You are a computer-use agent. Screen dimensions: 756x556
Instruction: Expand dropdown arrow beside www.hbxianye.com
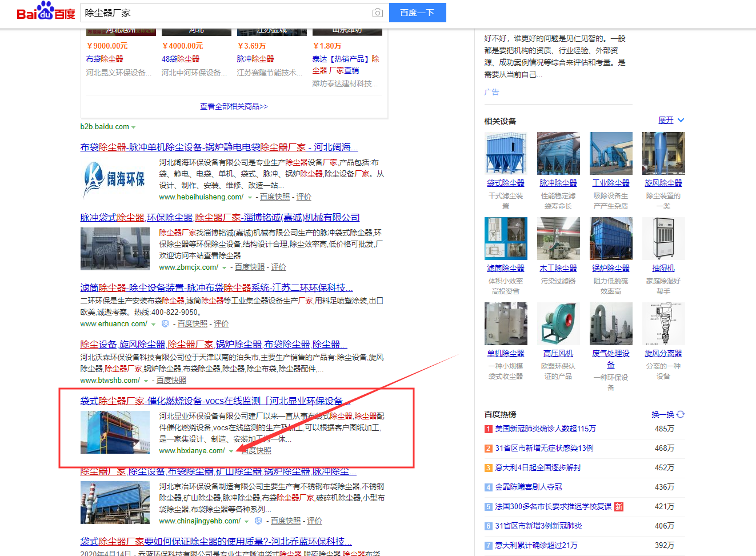[x=231, y=451]
